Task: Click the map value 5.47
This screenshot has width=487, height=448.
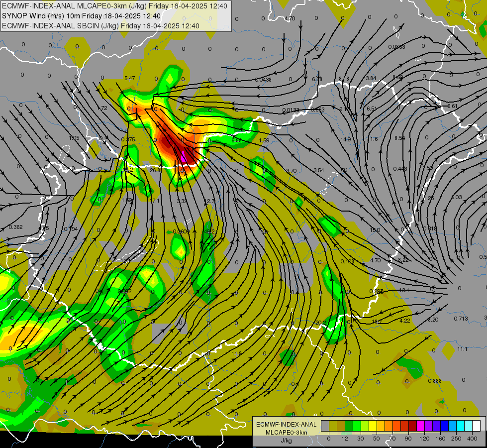Action: pyautogui.click(x=129, y=78)
